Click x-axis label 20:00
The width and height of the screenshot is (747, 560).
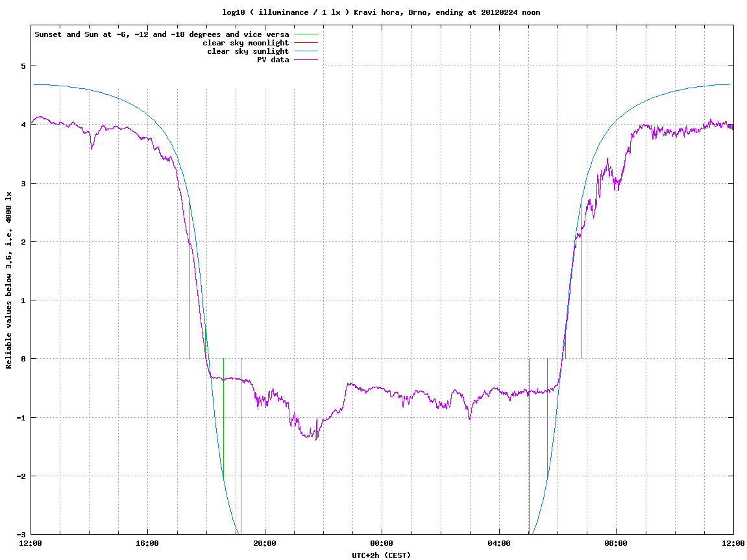click(x=265, y=543)
